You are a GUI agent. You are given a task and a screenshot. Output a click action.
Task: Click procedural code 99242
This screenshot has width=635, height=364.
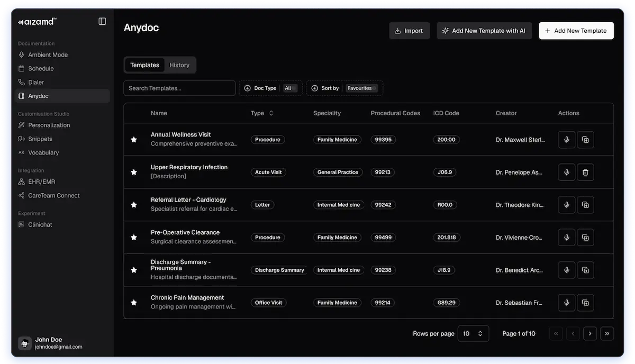tap(383, 205)
